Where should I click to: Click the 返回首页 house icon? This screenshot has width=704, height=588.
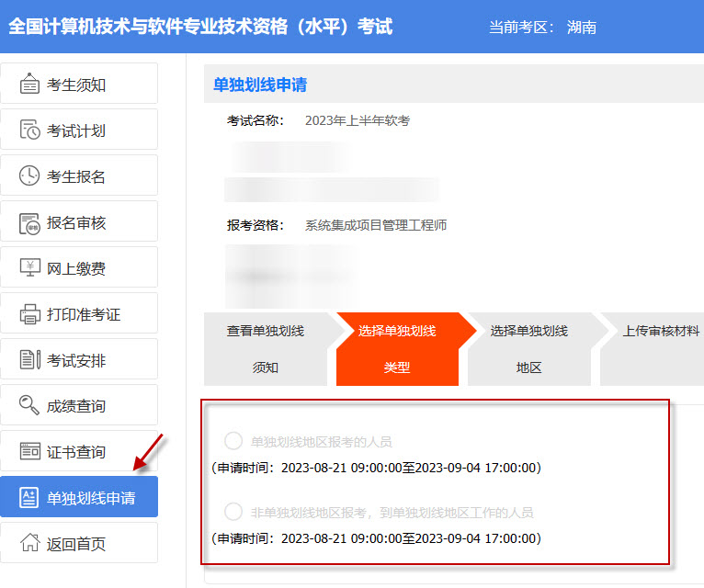[30, 542]
